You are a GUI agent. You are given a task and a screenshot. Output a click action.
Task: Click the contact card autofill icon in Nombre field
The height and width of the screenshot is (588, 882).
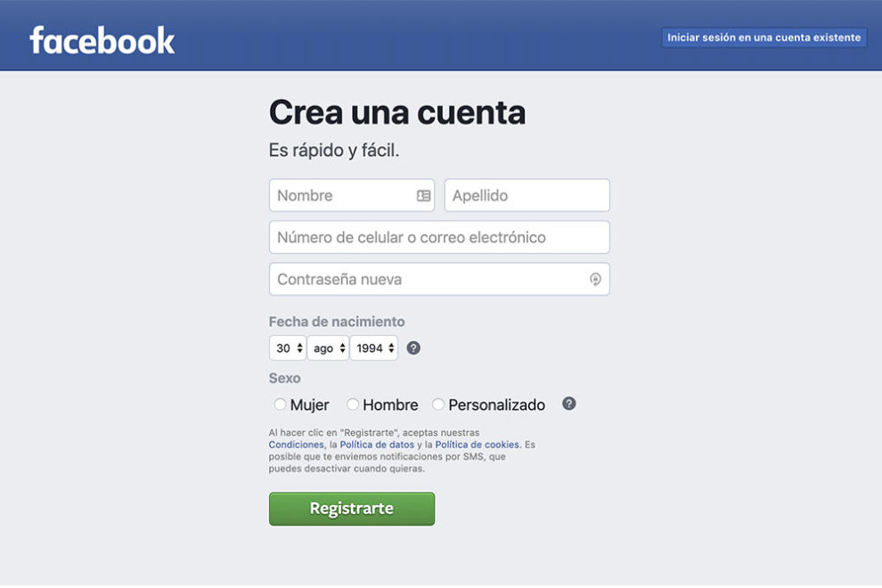click(423, 195)
